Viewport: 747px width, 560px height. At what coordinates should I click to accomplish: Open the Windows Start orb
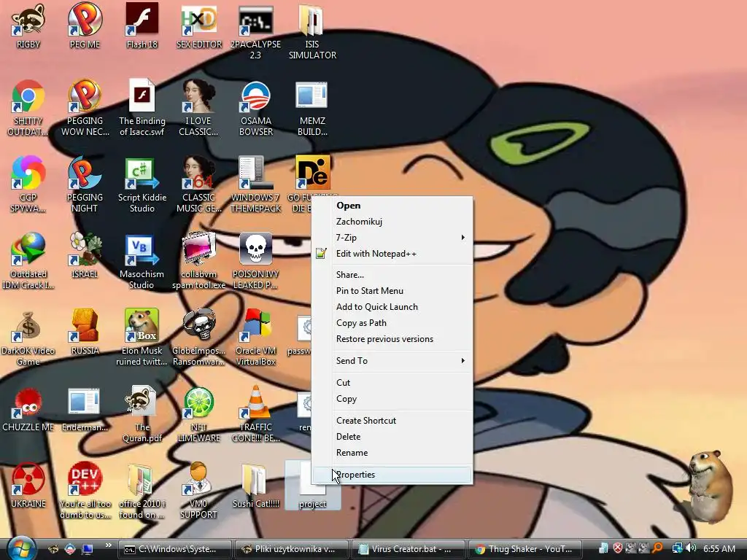click(x=21, y=548)
